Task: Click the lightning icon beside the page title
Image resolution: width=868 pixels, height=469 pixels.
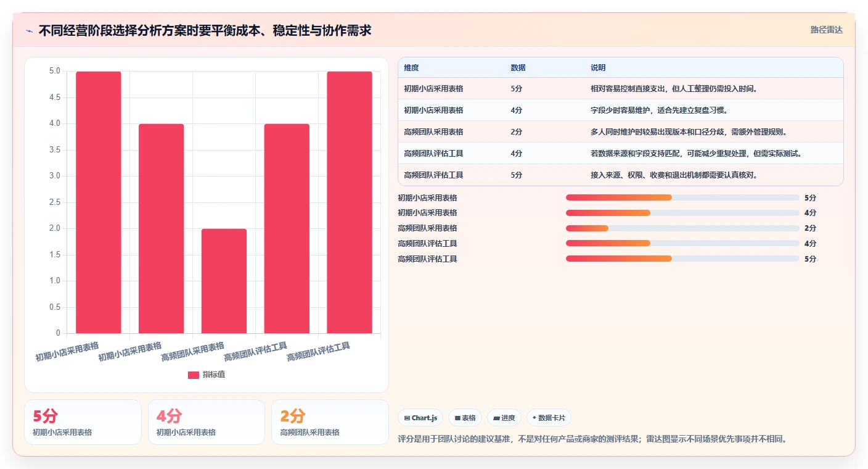Action: [29, 30]
